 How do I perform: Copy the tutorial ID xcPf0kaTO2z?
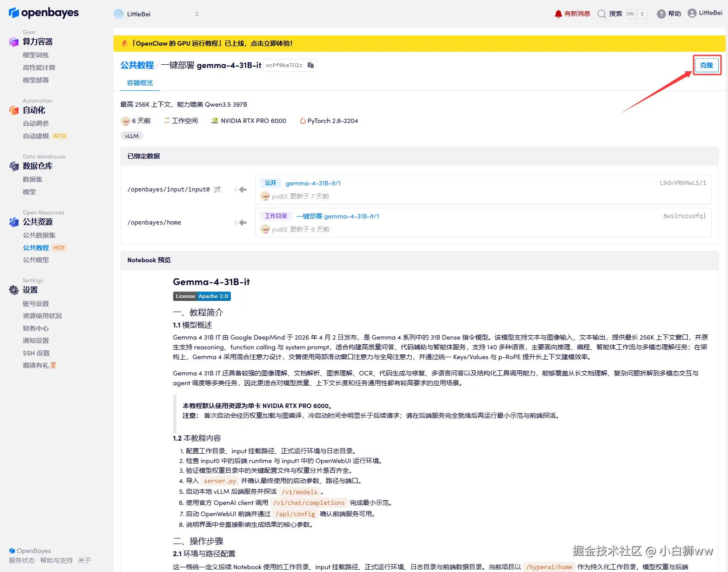click(310, 65)
